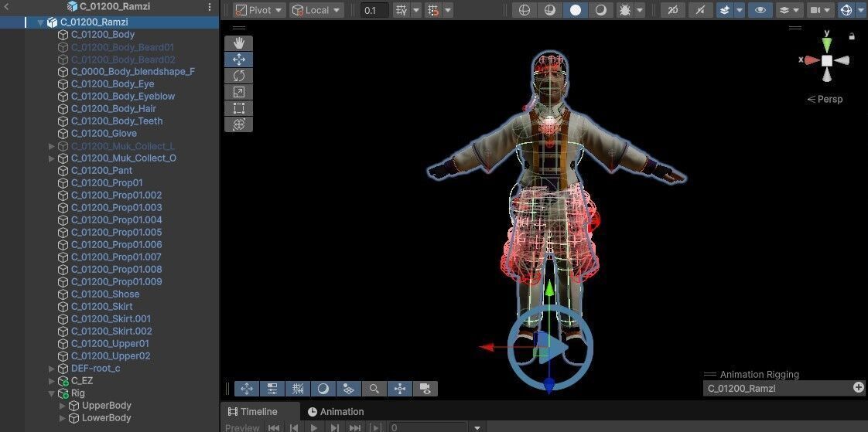The height and width of the screenshot is (432, 868).
Task: Click the camera icon in top toolbar
Action: (x=815, y=10)
